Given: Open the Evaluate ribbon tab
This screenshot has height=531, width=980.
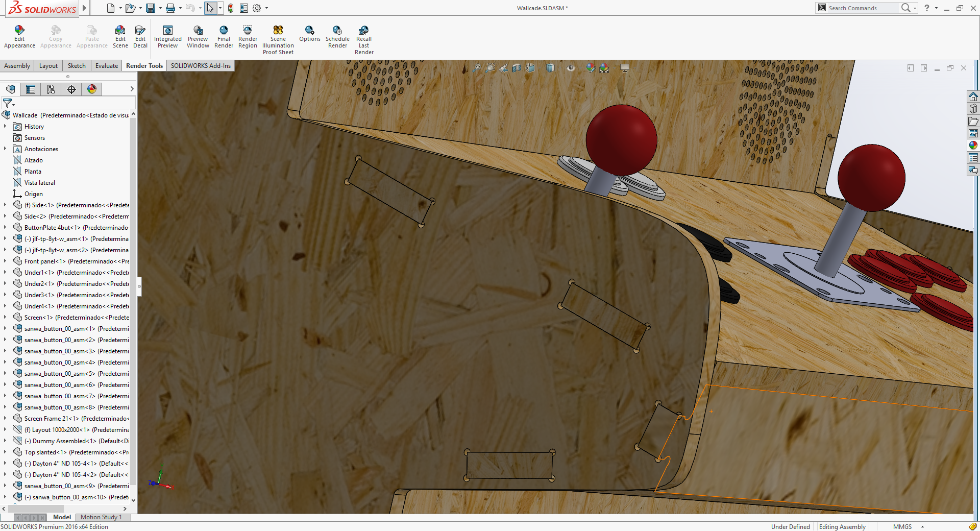Looking at the screenshot, I should [107, 66].
